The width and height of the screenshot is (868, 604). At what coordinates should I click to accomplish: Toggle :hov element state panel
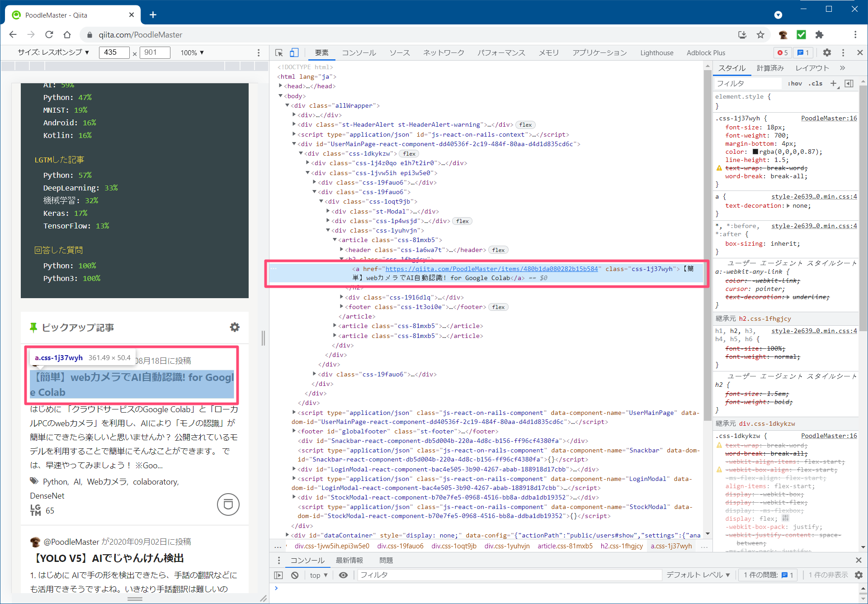[x=795, y=83]
